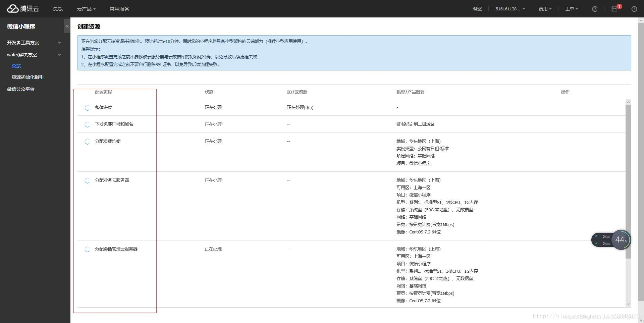Open the 工单 dropdown
Viewport: 644px width, 323px height.
[572, 9]
